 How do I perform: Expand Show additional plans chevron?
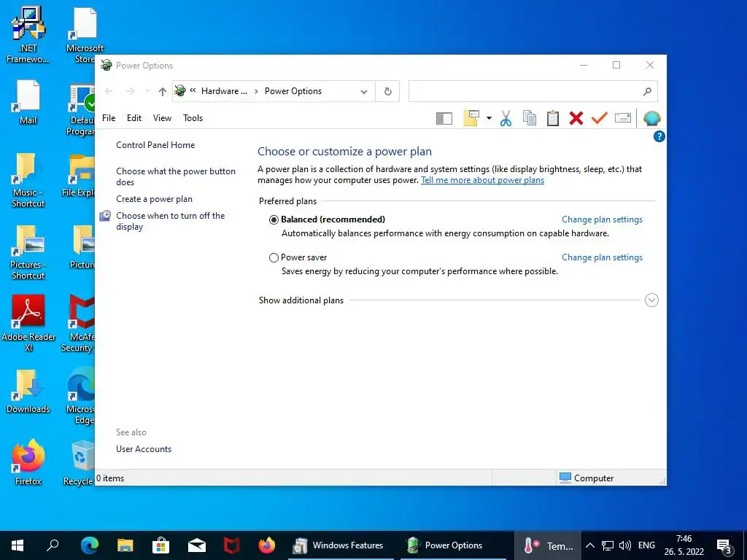651,300
